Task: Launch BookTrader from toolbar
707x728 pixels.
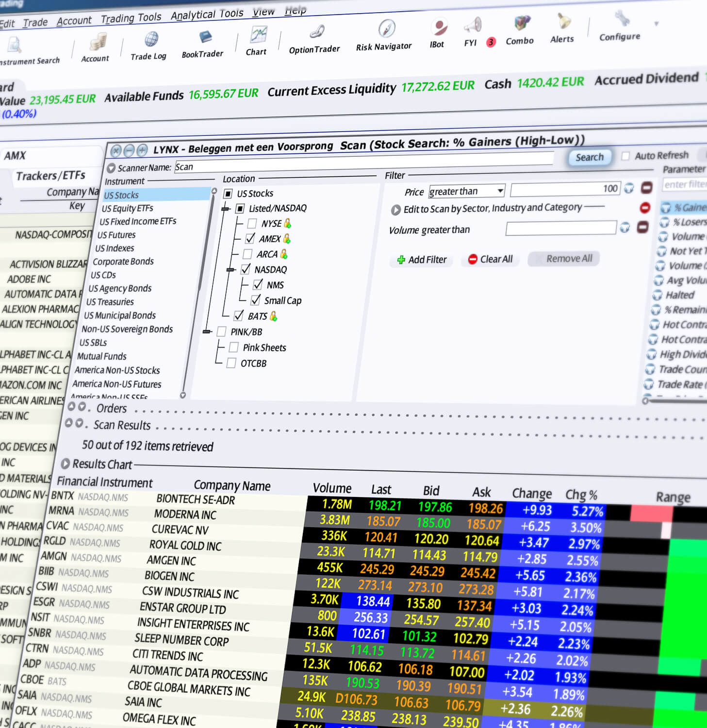Action: tap(205, 37)
